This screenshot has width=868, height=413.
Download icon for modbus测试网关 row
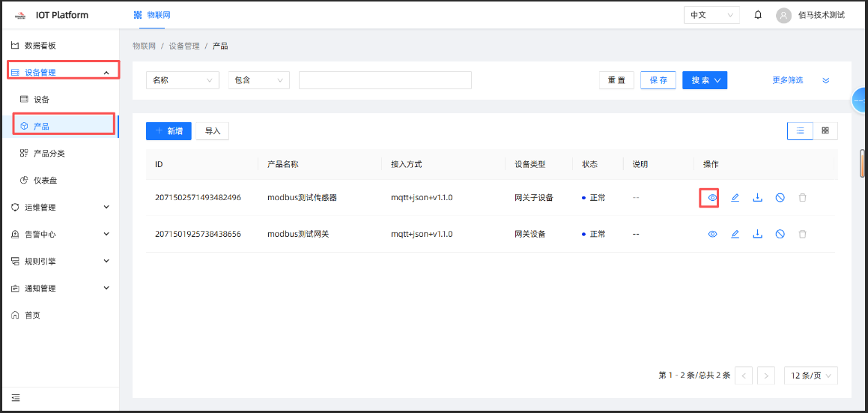[x=757, y=234]
